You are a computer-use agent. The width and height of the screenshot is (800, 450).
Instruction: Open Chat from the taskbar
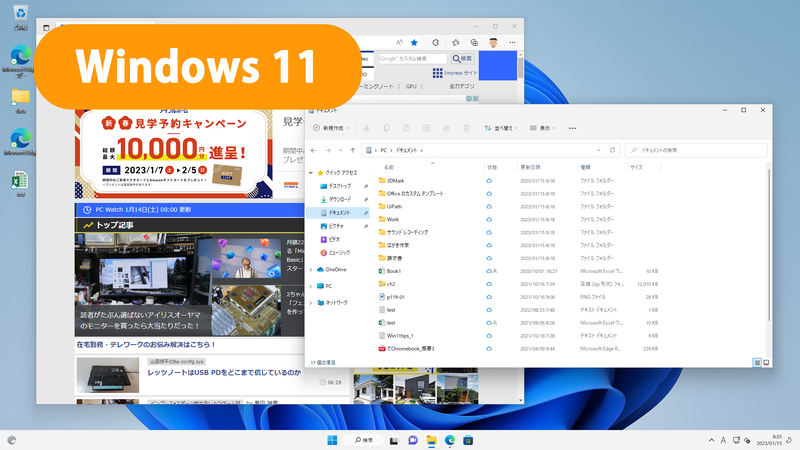point(413,440)
